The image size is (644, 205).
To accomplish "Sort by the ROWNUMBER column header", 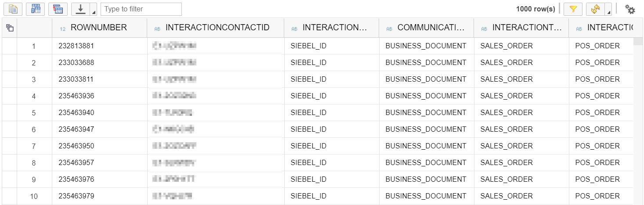I will click(98, 28).
